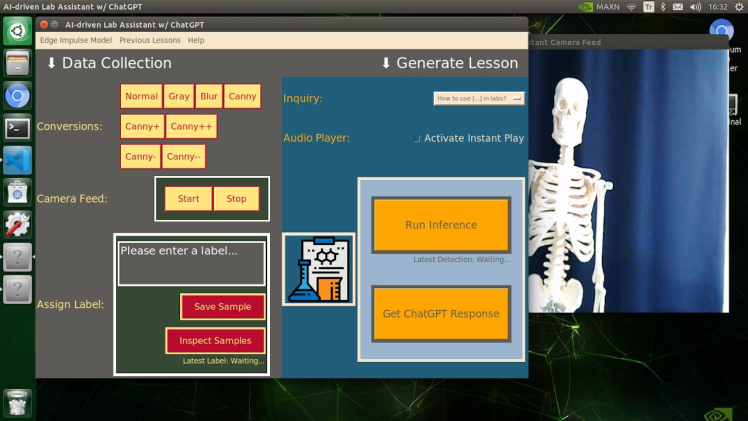This screenshot has width=748, height=421.
Task: Close the AI-driven Lab Assistant window
Action: point(44,24)
